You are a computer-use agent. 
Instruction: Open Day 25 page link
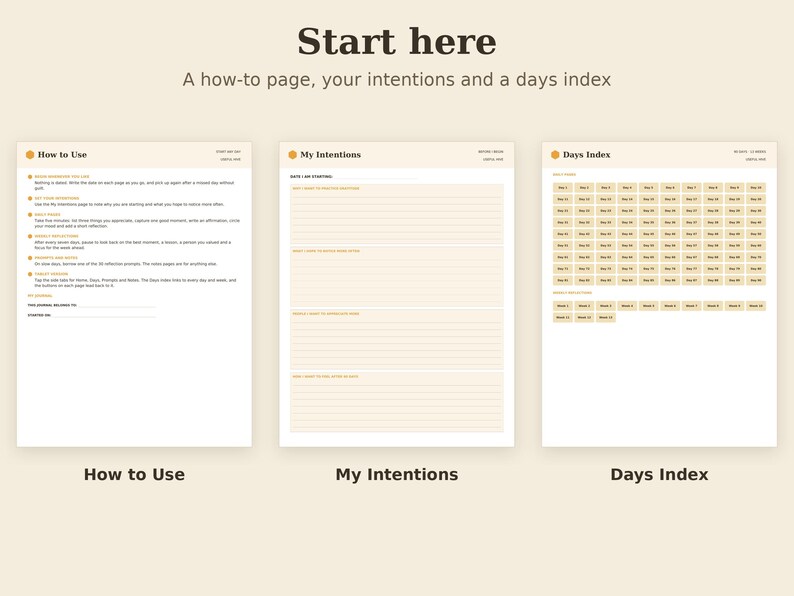tap(649, 211)
